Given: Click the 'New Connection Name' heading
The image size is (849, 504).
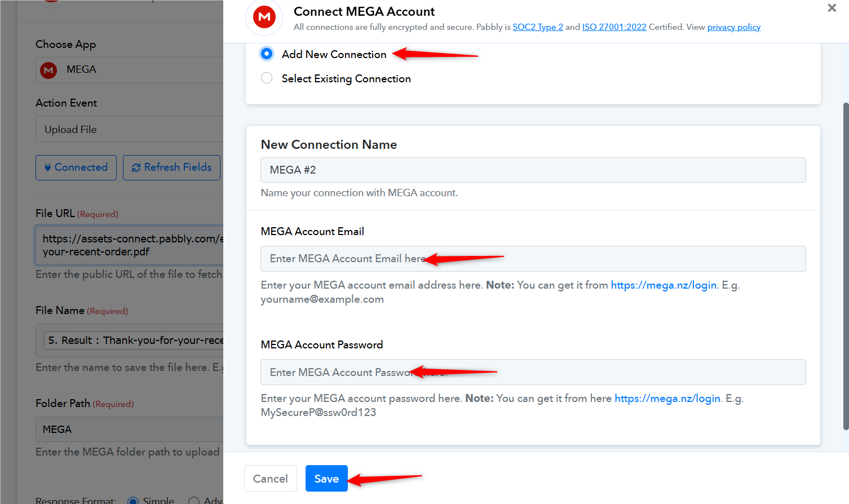Looking at the screenshot, I should [329, 145].
